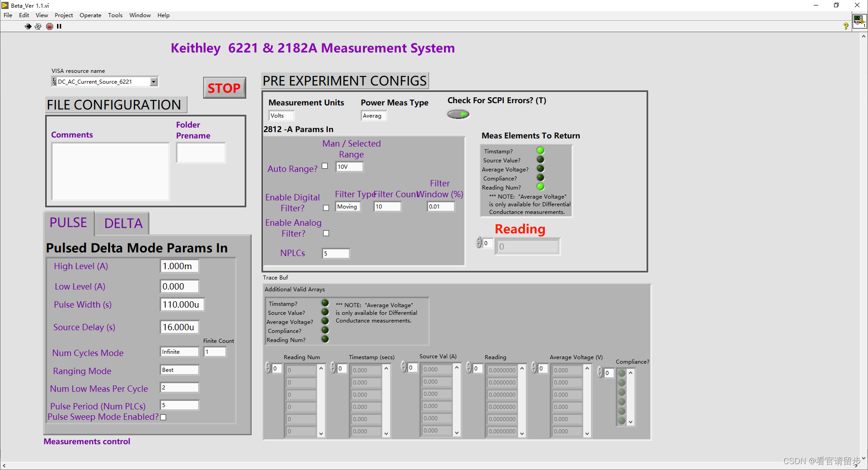This screenshot has height=470, width=868.
Task: Click the Pulse Period Num PLCs field
Action: click(x=180, y=405)
